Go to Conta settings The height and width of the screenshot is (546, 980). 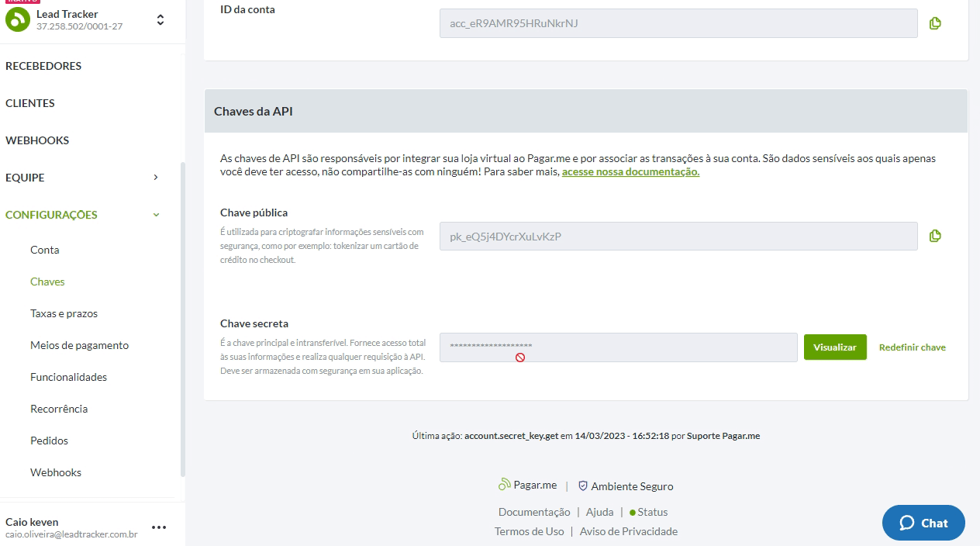click(x=45, y=250)
